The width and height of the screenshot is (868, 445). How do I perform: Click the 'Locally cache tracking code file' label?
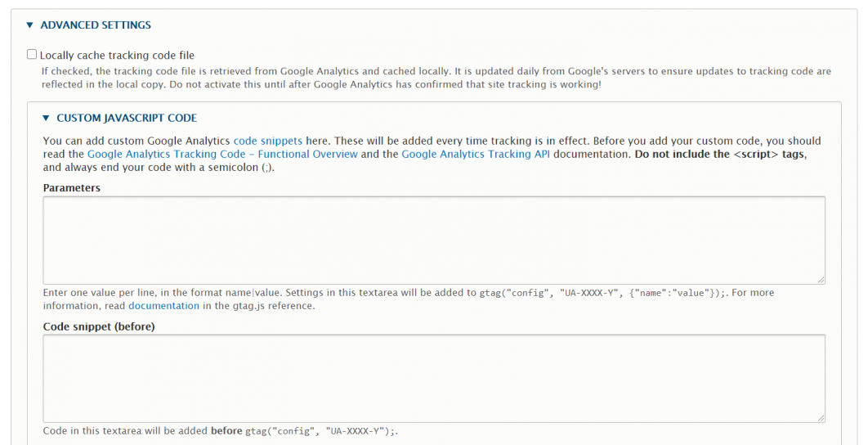[x=117, y=56]
